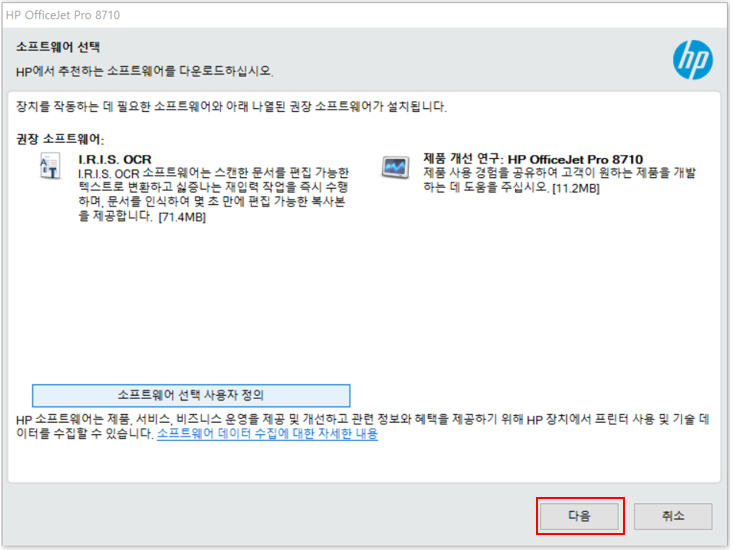Click the 취소 (Cancel) button
733x550 pixels.
click(673, 516)
